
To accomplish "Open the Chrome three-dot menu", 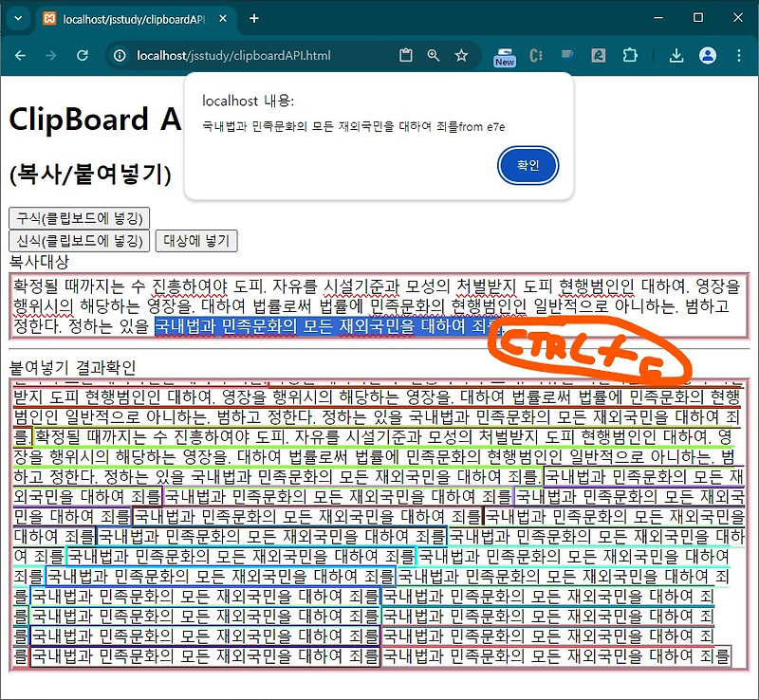I will 739,56.
